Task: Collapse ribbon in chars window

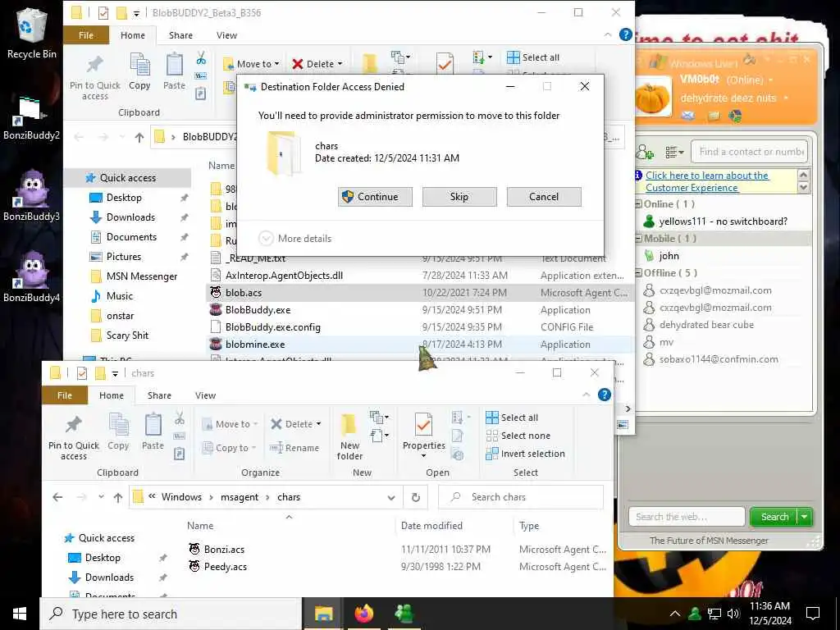Action: [x=586, y=395]
